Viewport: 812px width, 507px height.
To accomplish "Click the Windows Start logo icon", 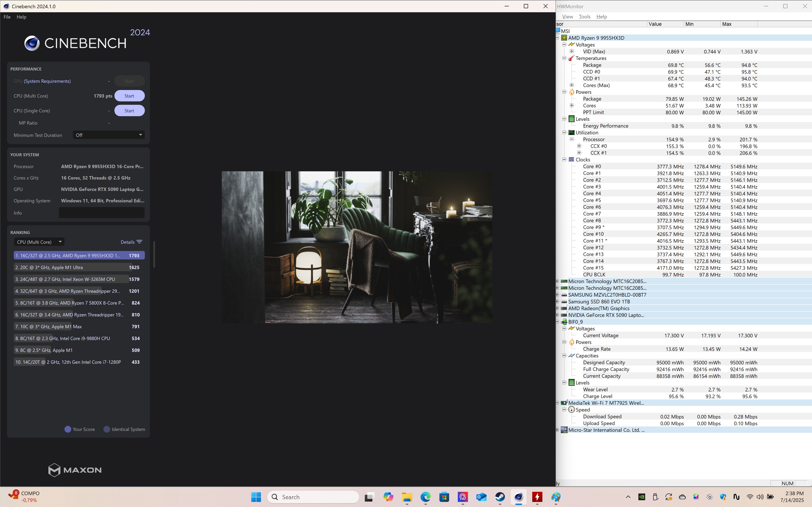I will point(256,497).
